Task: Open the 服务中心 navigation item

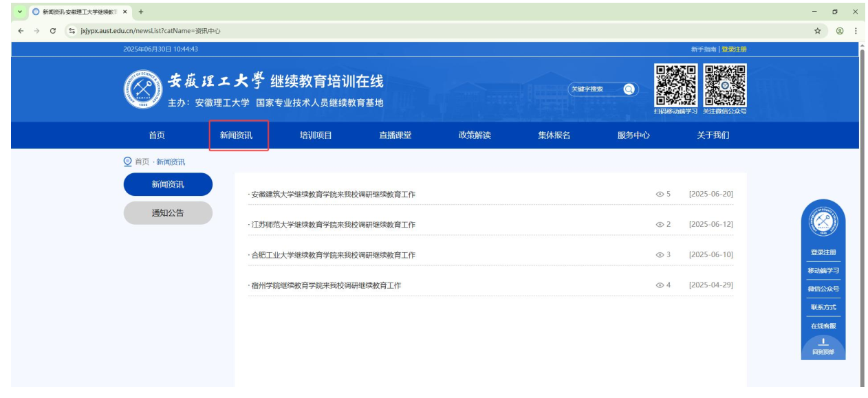Action: 633,135
